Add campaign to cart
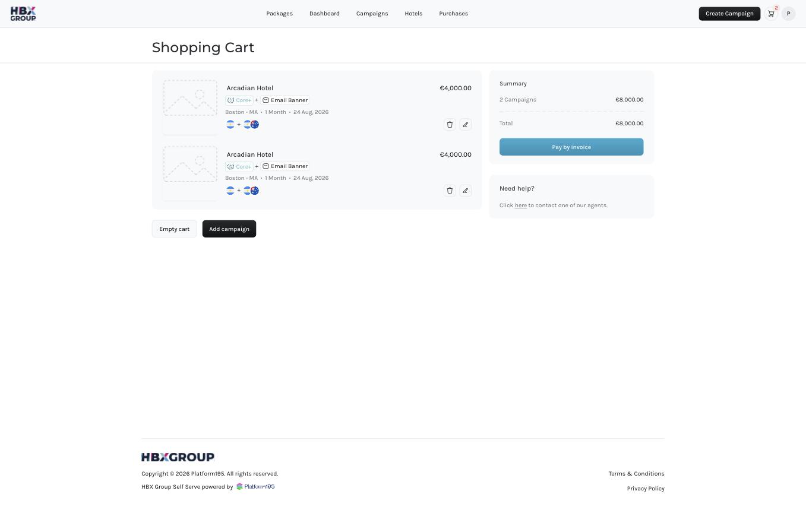806x532 pixels. pyautogui.click(x=229, y=229)
